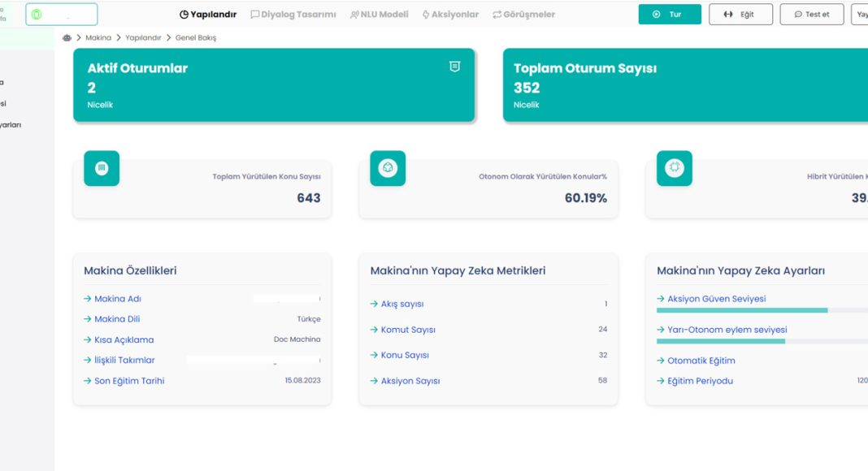The width and height of the screenshot is (868, 471).
Task: Click the Makina'nın Yapay Zeka Metrikleri heading
Action: (x=458, y=270)
